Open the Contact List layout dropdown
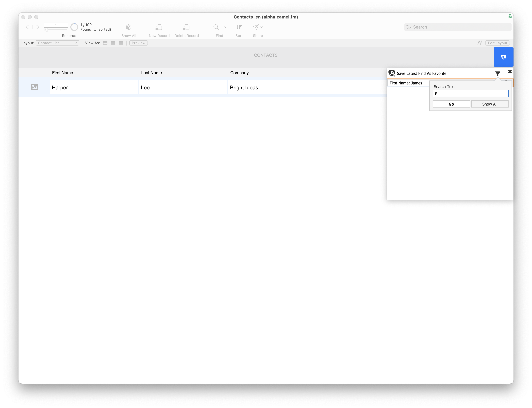Image resolution: width=532 pixels, height=408 pixels. tap(57, 43)
